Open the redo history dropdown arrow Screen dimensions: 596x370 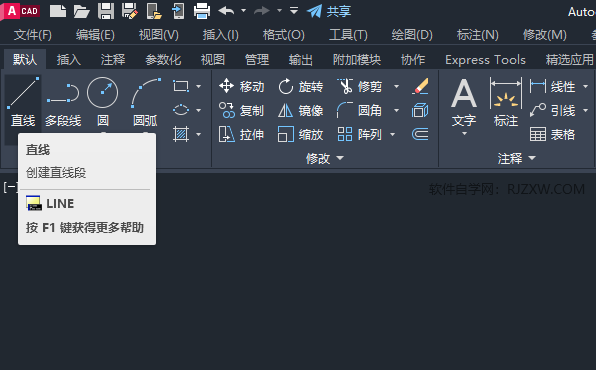(x=279, y=11)
